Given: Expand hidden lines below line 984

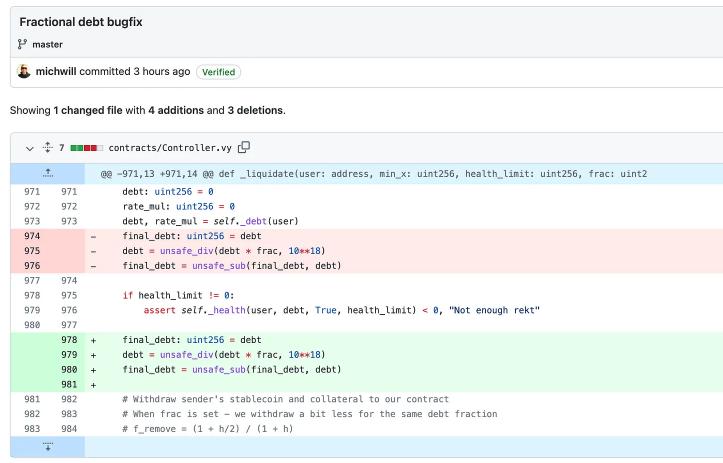Looking at the screenshot, I should point(47,447).
